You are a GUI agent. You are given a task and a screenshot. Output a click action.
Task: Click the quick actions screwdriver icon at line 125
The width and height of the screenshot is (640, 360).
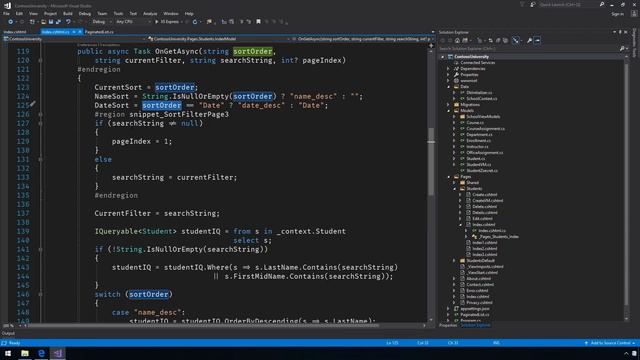point(33,104)
